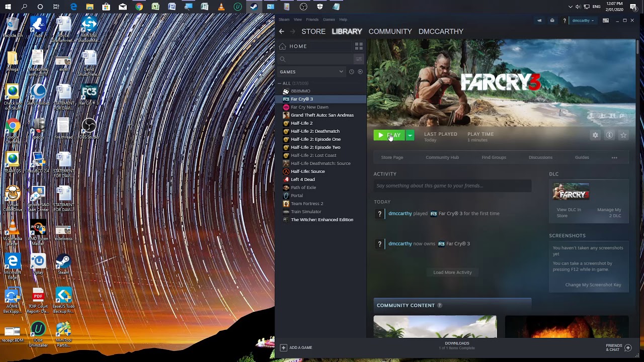
Task: Open the VLC icon in the taskbar
Action: point(221,7)
